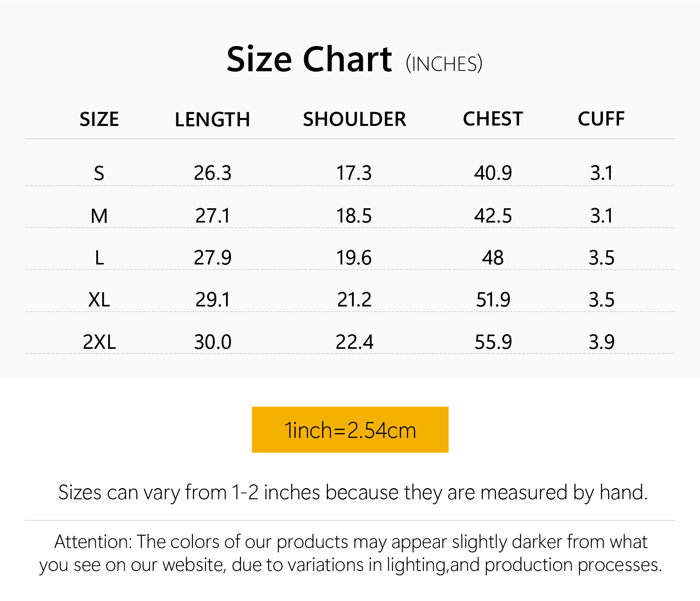Click the 3.9 cuff value
The width and height of the screenshot is (700, 601).
pyautogui.click(x=601, y=342)
